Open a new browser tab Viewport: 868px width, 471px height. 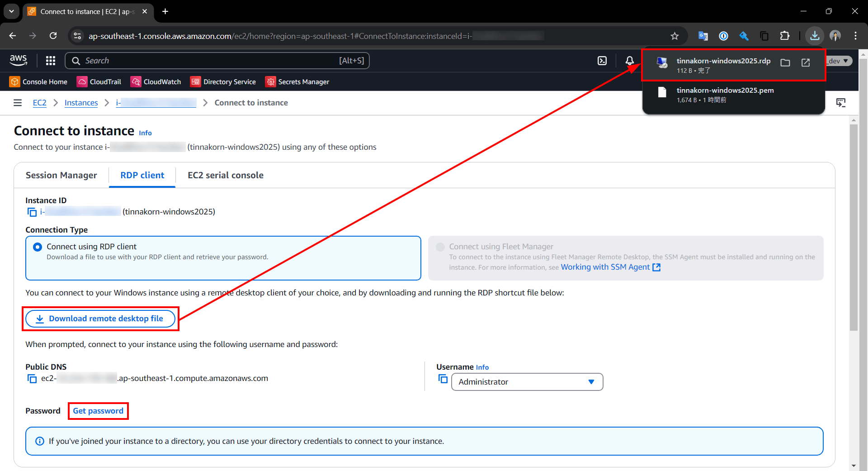165,11
